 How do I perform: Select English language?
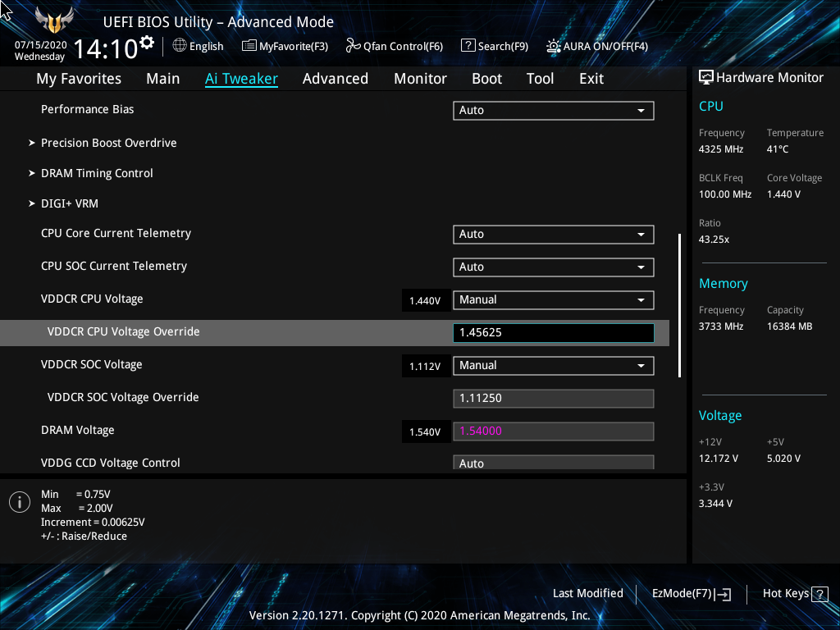pyautogui.click(x=206, y=46)
